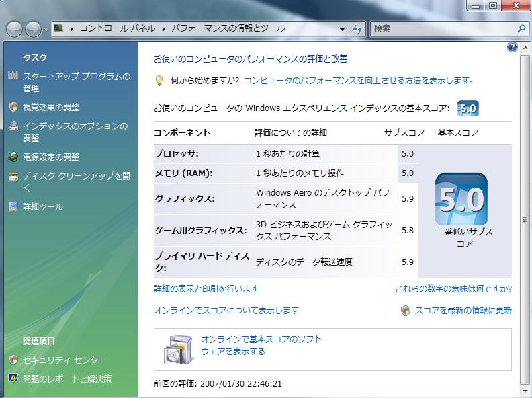This screenshot has height=398, width=532.
Task: Click the large 5.0 base score emblem
Action: tap(461, 199)
